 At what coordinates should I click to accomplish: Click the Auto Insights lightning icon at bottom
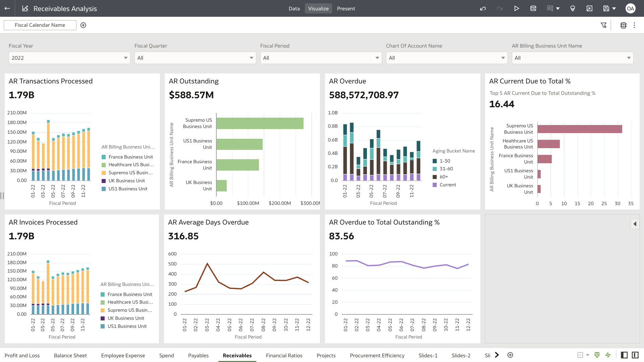click(608, 355)
